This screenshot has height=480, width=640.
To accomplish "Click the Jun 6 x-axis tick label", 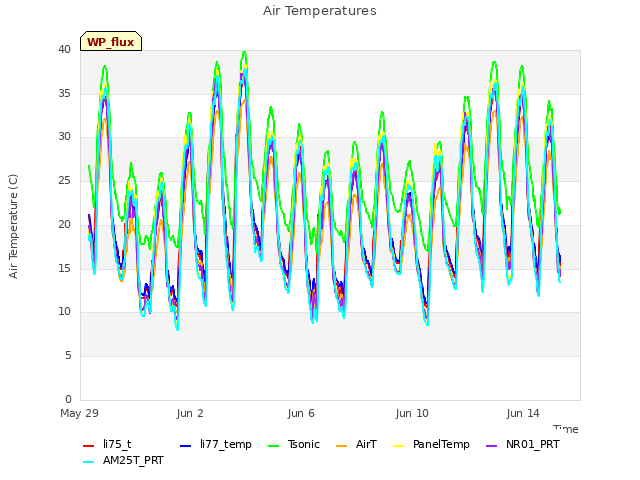I will coord(301,413).
